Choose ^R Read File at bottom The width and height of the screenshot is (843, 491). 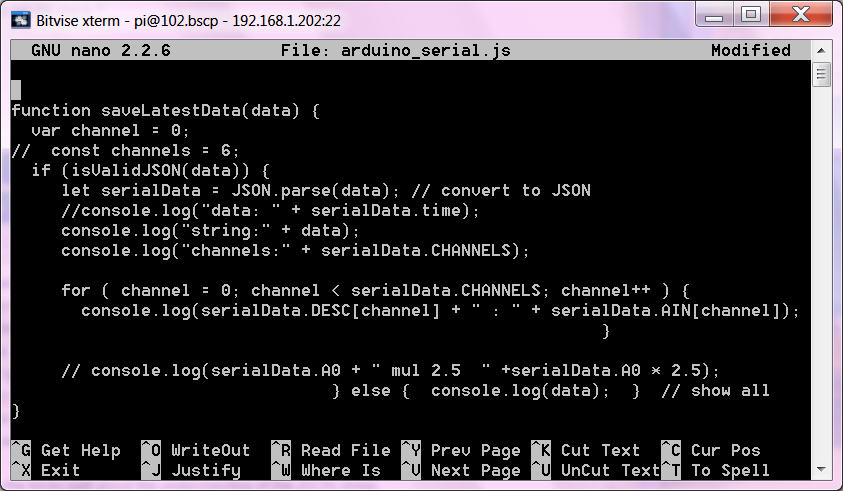[330, 450]
